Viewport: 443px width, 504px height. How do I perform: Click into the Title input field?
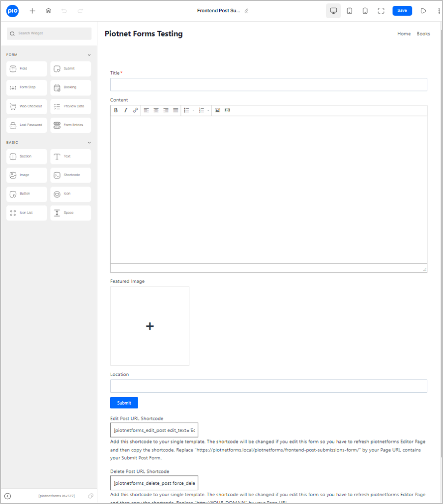(268, 85)
